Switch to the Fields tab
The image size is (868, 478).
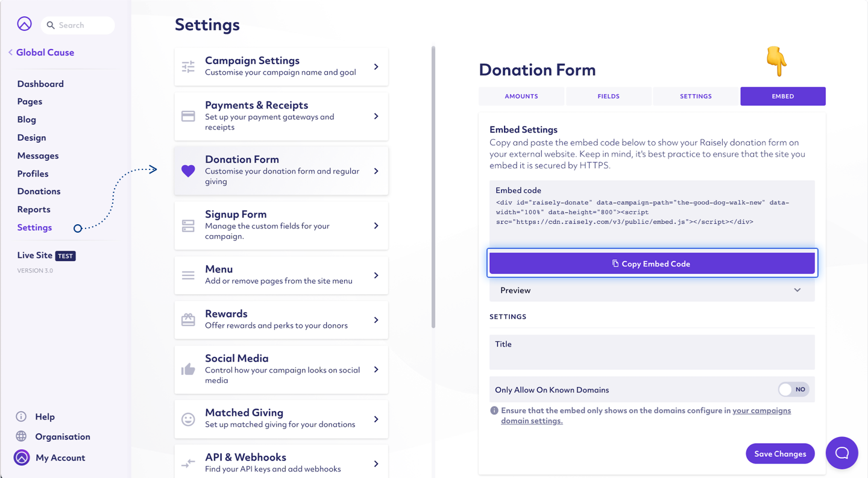pos(608,96)
